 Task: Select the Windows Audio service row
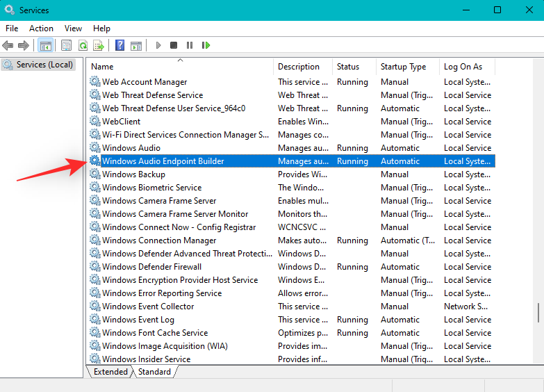131,148
